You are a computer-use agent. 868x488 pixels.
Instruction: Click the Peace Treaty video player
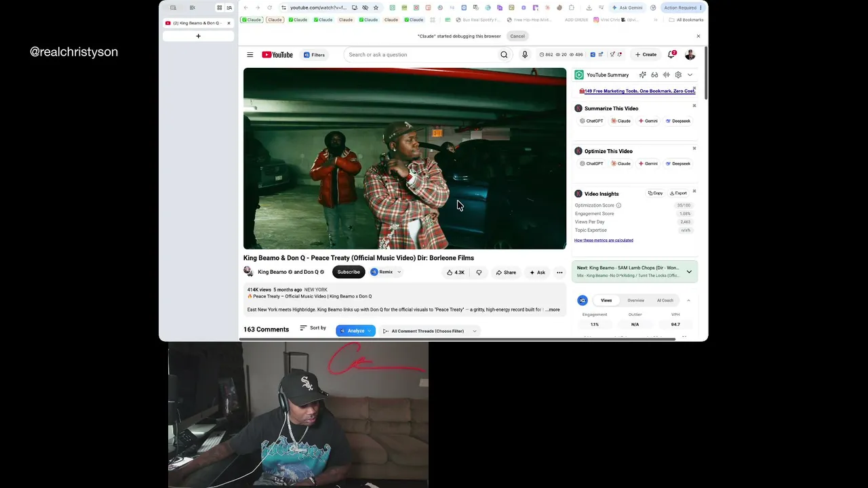point(405,159)
